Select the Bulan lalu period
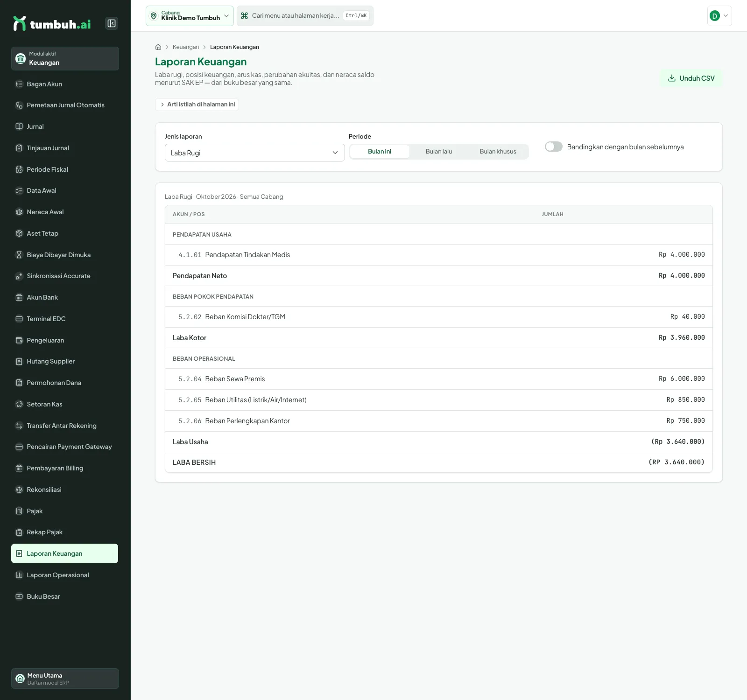This screenshot has width=747, height=700. click(x=439, y=152)
